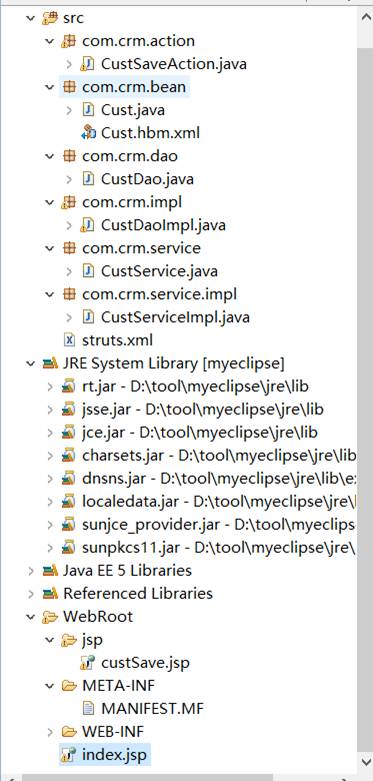Click the Cust.java file icon

pos(88,110)
